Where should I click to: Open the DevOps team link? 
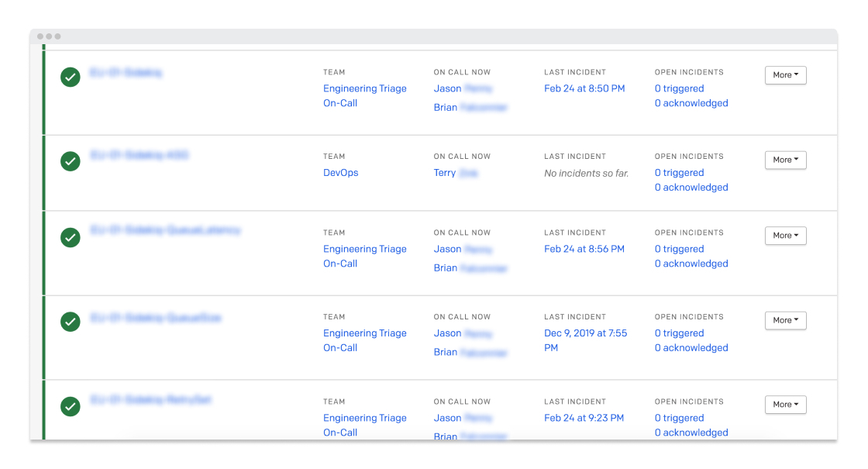pyautogui.click(x=340, y=173)
